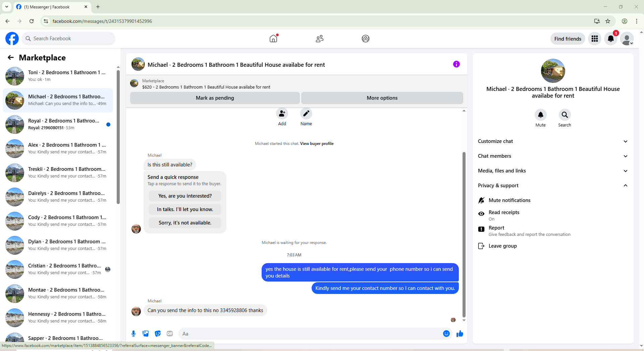
Task: Expand Media, files and links section
Action: pos(553,171)
